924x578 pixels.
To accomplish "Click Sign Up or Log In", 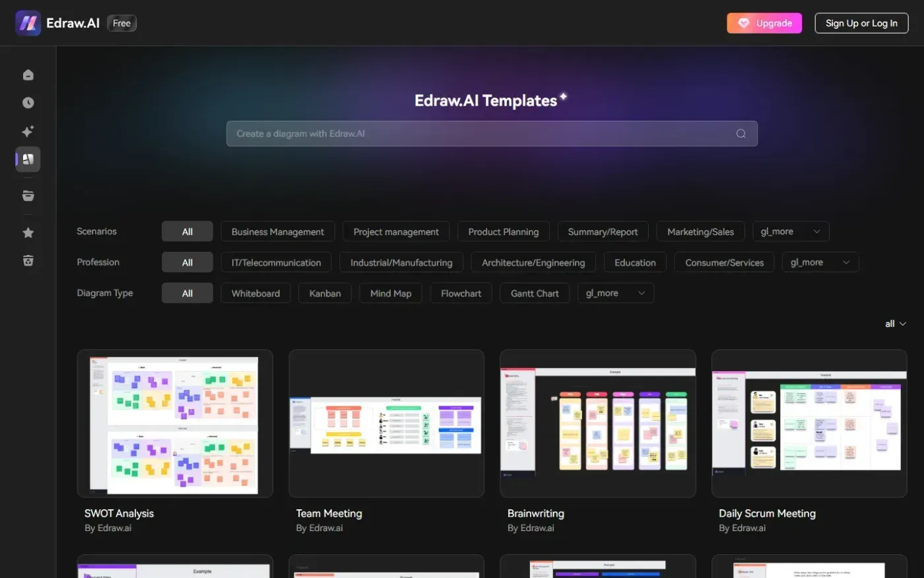I will coord(861,23).
